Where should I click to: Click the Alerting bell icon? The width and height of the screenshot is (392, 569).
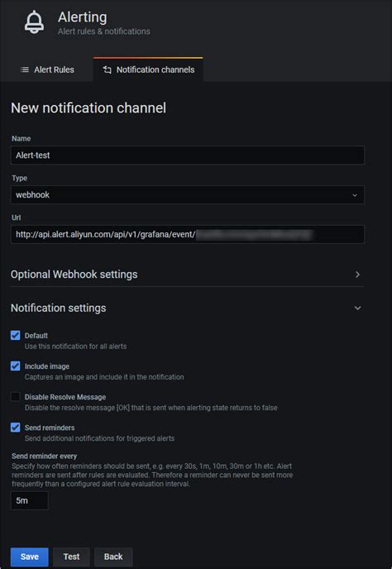point(34,22)
